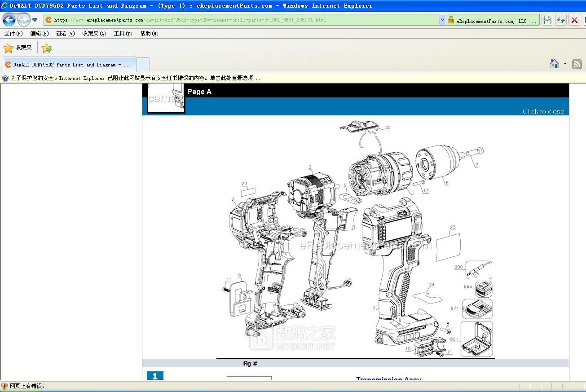Click part number 24 label in diagram
The height and width of the screenshot is (392, 586).
point(432,285)
